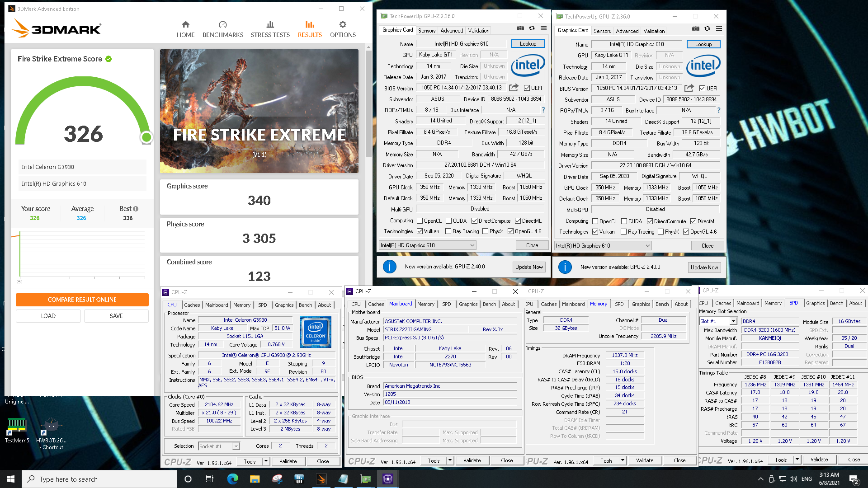This screenshot has width=868, height=488.
Task: Click the Intel logo in left GPU-Z window
Action: (x=528, y=66)
